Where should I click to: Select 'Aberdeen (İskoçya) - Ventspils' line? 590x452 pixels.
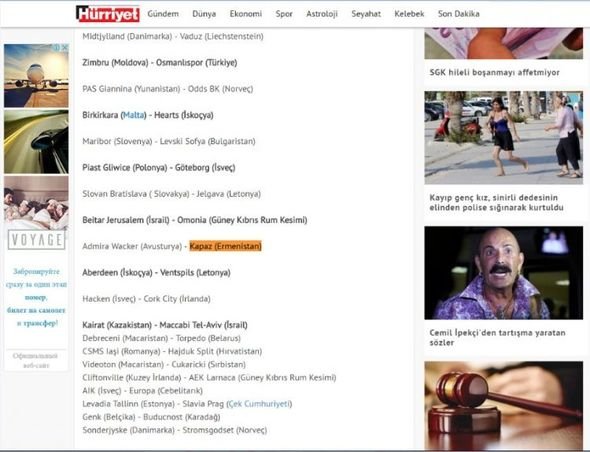click(x=156, y=272)
